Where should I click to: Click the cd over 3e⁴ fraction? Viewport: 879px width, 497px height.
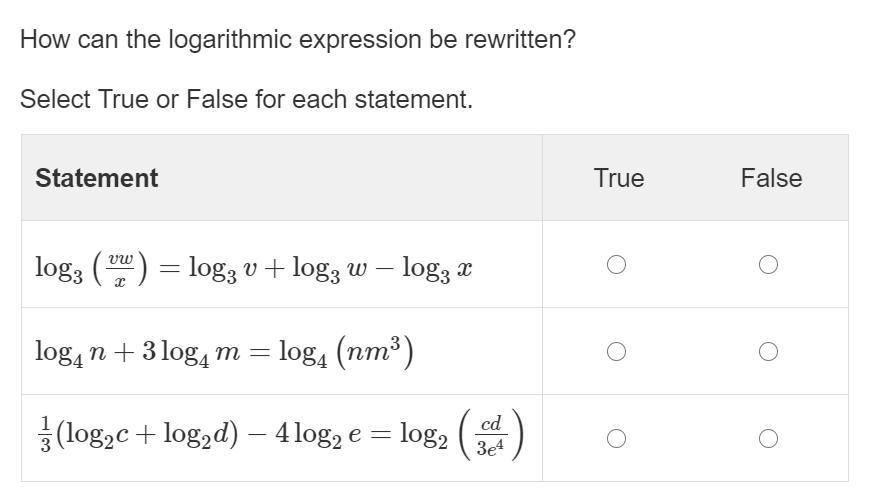(x=491, y=438)
